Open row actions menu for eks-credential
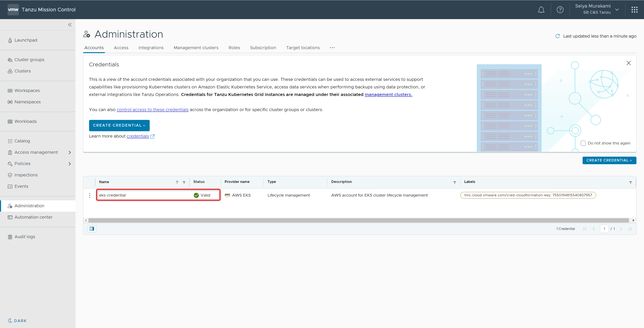Screen dimensions: 644x328 pyautogui.click(x=90, y=195)
